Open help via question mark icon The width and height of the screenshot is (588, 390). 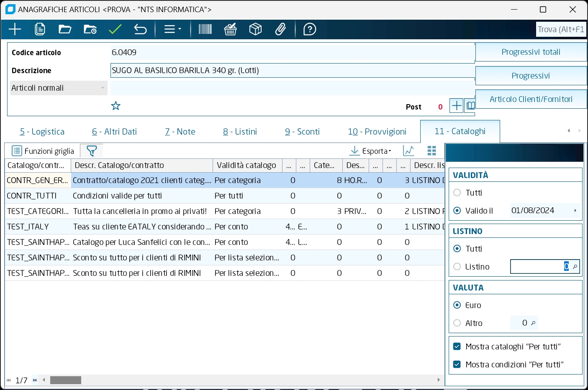(x=310, y=29)
